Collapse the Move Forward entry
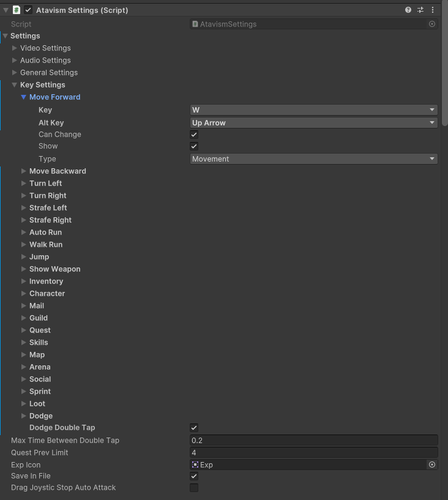The width and height of the screenshot is (448, 500). [x=24, y=97]
